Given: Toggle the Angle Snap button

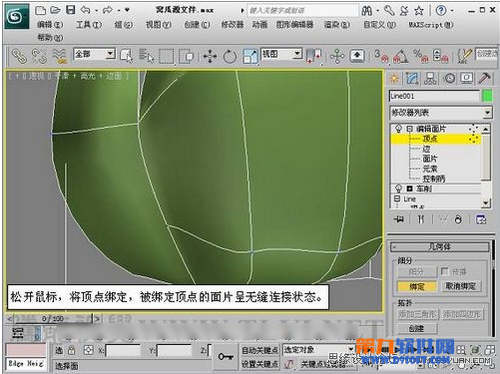Looking at the screenshot, I should click(401, 56).
